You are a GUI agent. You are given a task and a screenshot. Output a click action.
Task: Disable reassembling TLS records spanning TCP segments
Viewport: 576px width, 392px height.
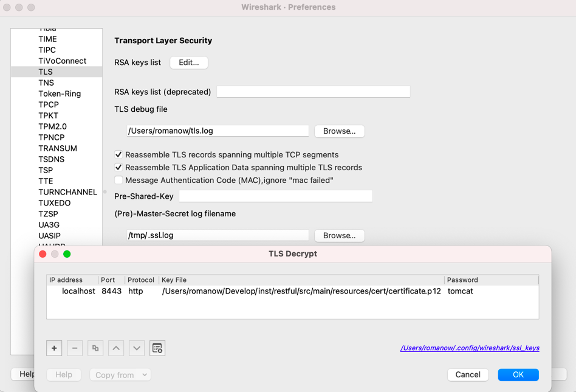click(x=118, y=154)
